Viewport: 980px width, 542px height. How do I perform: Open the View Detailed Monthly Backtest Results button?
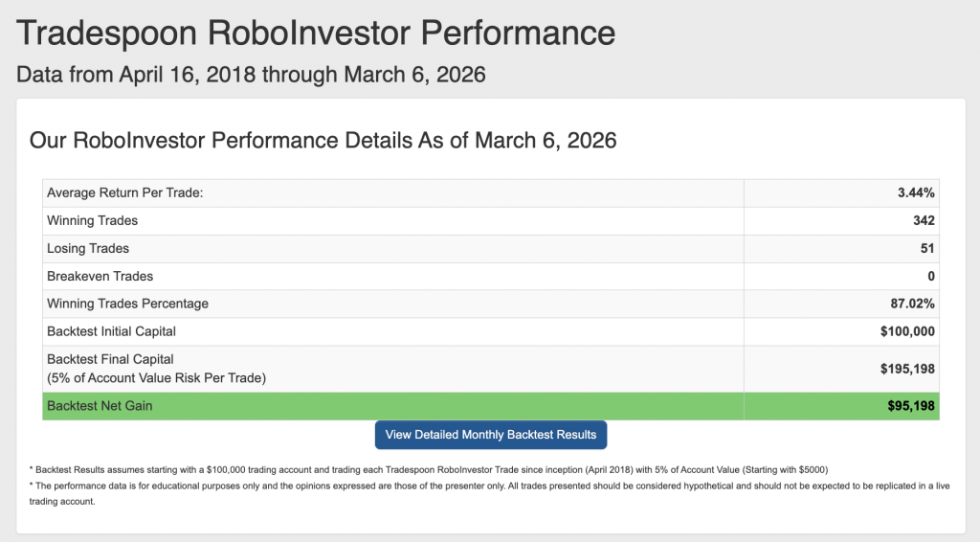[491, 435]
